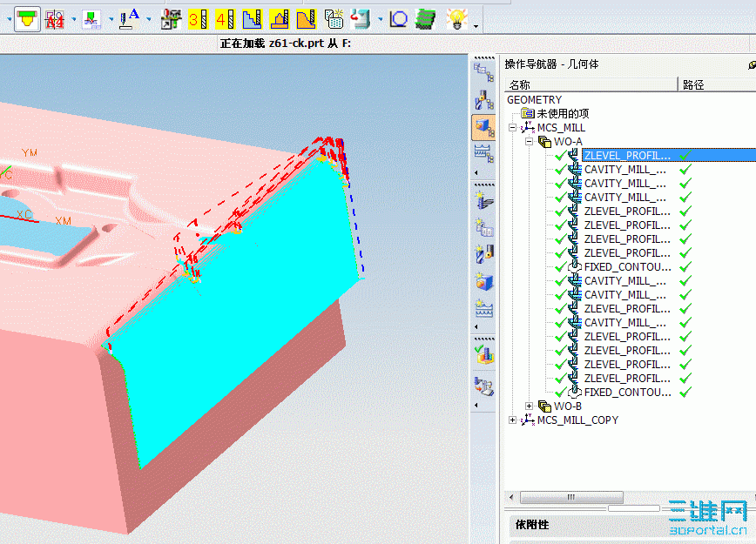Select the yellow number 4 cutter icon
The width and height of the screenshot is (756, 544).
click(225, 20)
